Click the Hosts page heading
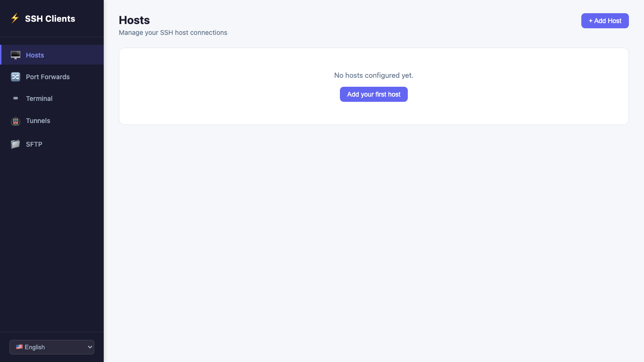Viewport: 644px width, 362px height. (134, 20)
